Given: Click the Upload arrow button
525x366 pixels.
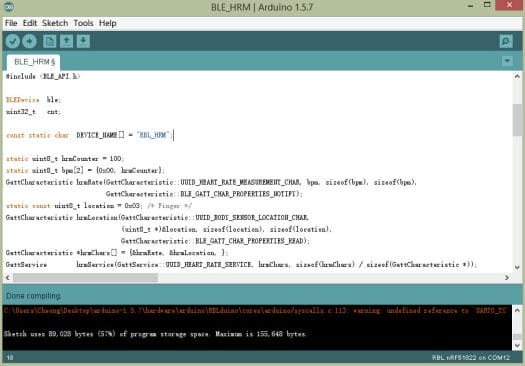Looking at the screenshot, I should 29,41.
